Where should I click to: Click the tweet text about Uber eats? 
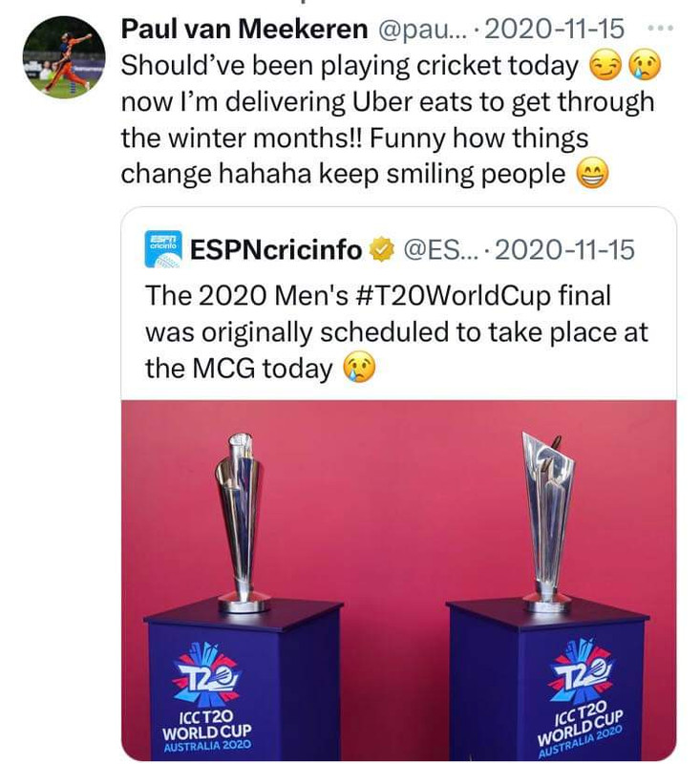click(x=388, y=120)
